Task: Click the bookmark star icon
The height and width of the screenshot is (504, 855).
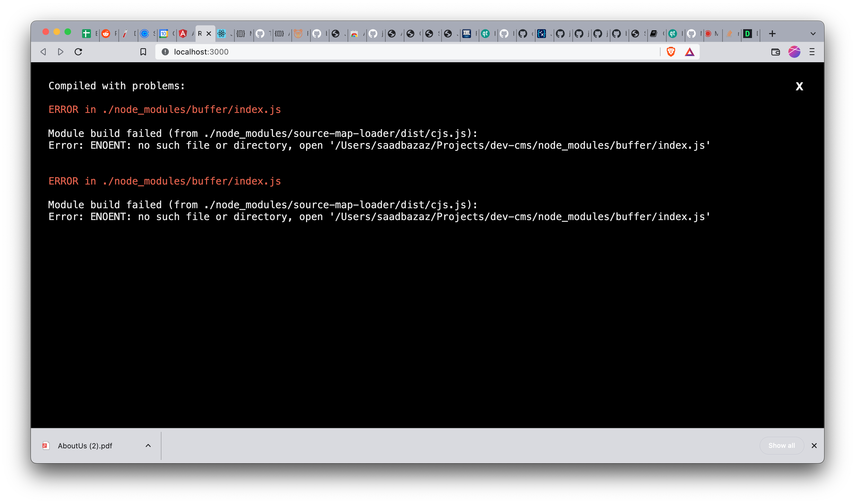Action: click(x=143, y=52)
